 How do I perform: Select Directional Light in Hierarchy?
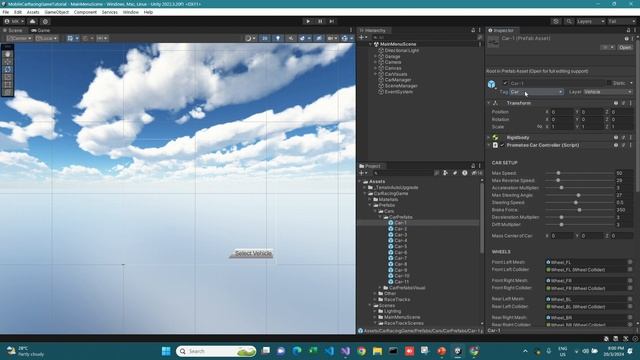(402, 50)
